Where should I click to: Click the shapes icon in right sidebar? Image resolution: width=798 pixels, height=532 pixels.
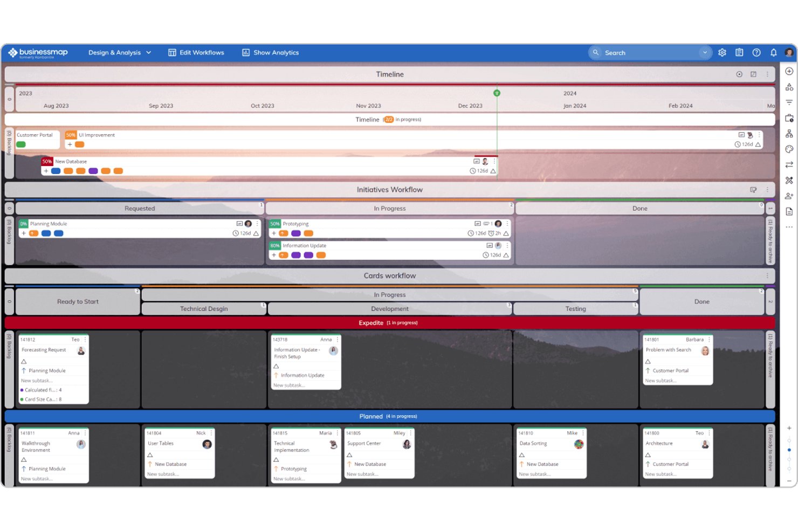[x=789, y=87]
